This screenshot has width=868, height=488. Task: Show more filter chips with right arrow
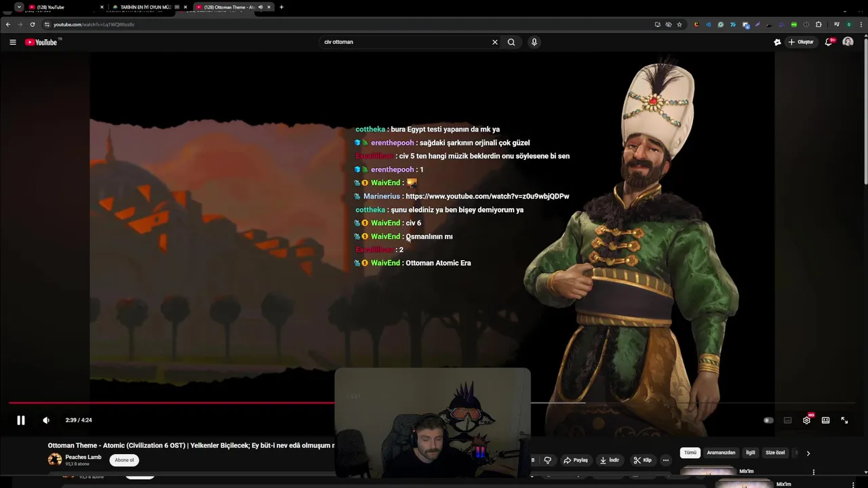[808, 453]
